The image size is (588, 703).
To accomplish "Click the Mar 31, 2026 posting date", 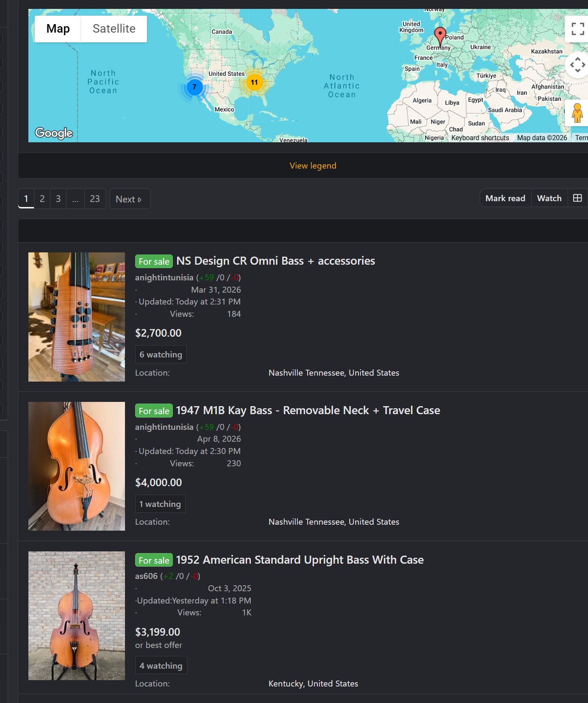I will (x=216, y=290).
